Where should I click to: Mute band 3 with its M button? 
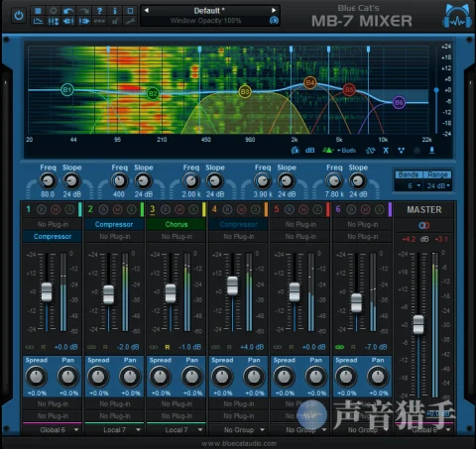(x=179, y=209)
